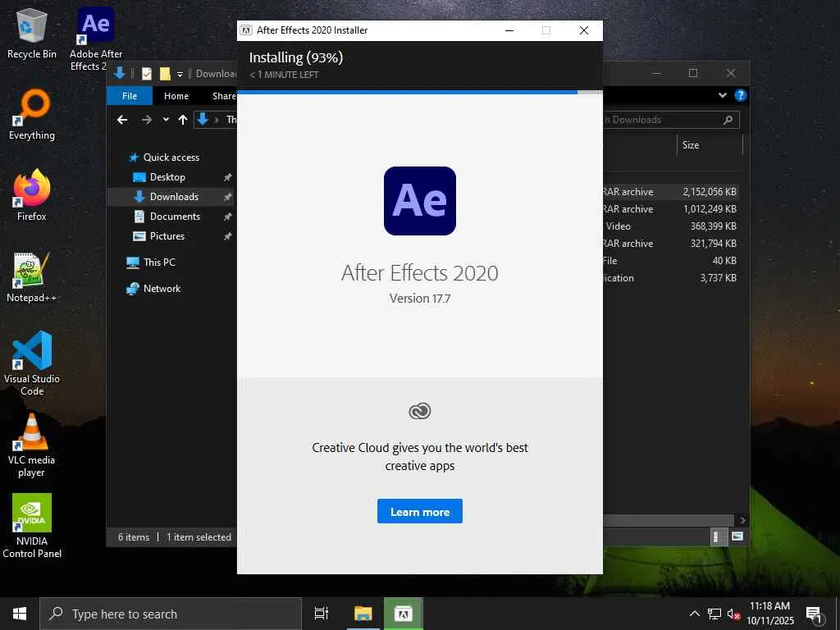Select the 1,012,249 KB file row
The height and width of the screenshot is (630, 840).
click(x=669, y=209)
